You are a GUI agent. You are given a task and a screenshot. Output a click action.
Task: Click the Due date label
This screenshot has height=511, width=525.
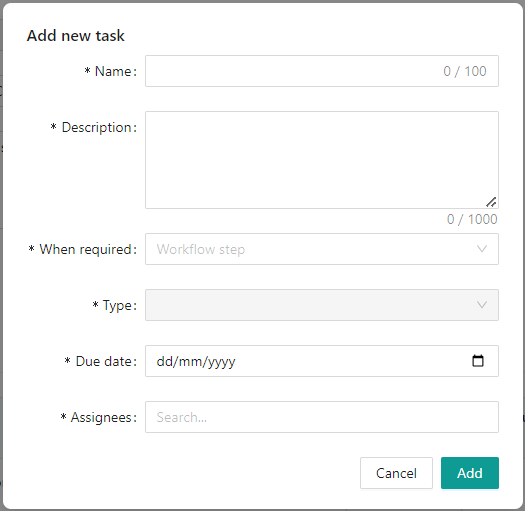[103, 361]
